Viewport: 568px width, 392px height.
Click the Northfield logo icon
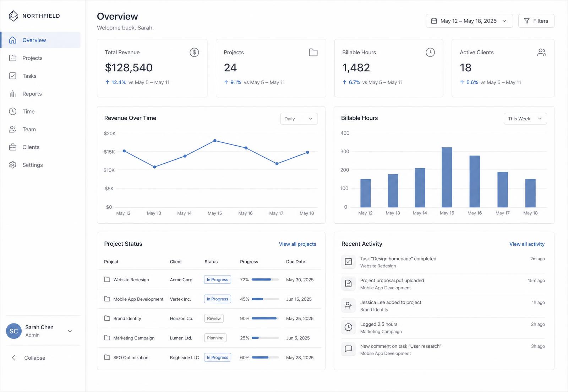[13, 16]
